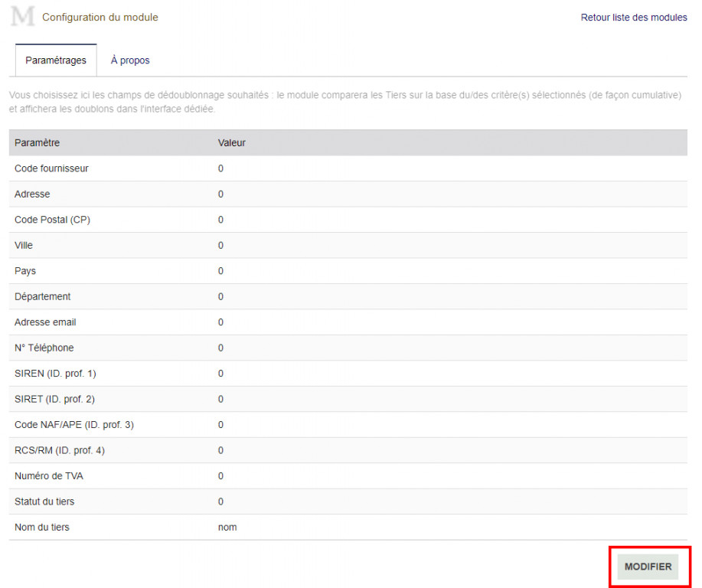Click the Valeur column header
Image resolution: width=702 pixels, height=588 pixels.
(231, 143)
